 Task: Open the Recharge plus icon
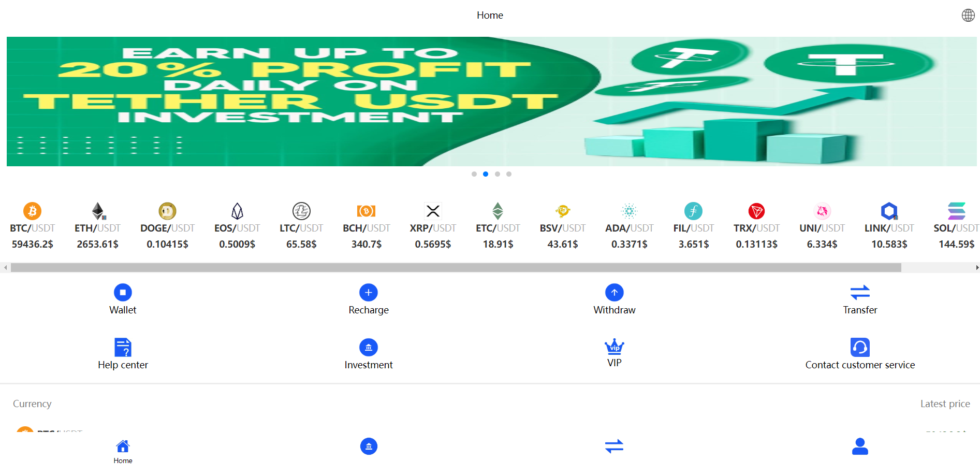(x=369, y=292)
